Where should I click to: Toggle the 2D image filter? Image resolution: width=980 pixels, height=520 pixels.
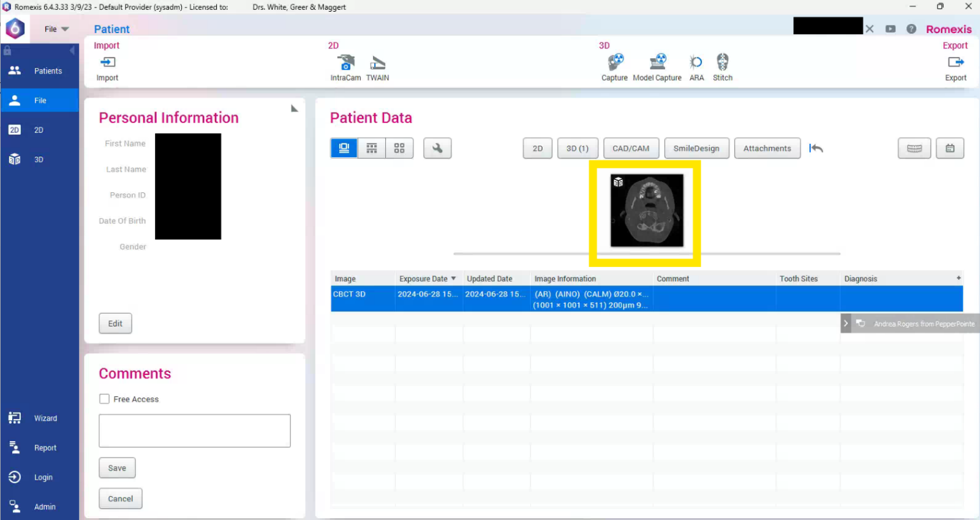point(538,148)
